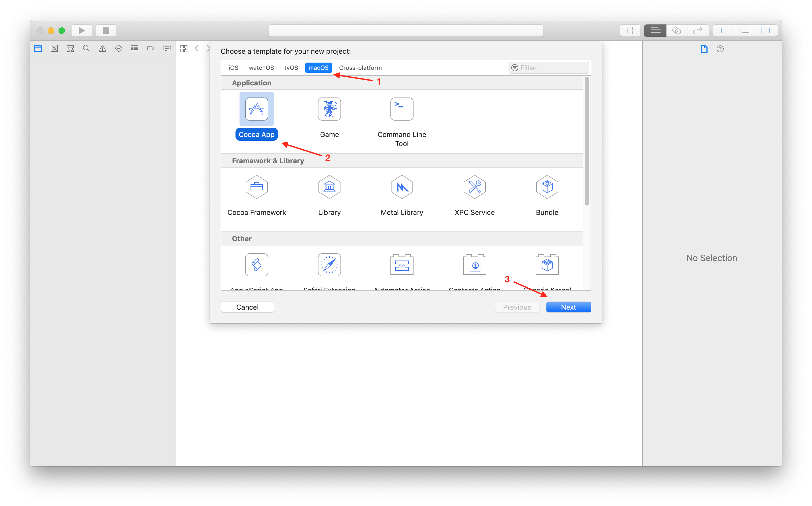
Task: Click the Quick Help inspector icon
Action: coord(720,49)
